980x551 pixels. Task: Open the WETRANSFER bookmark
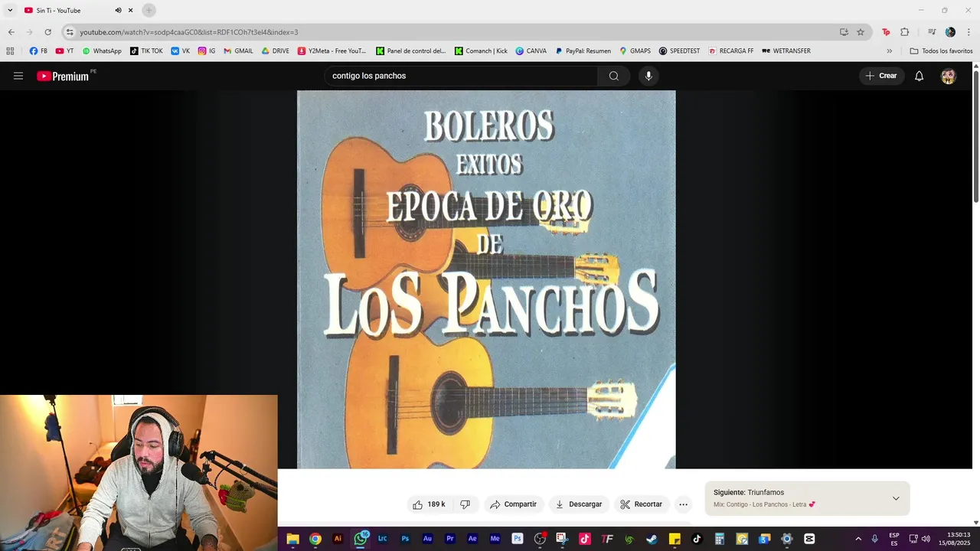[x=786, y=51]
